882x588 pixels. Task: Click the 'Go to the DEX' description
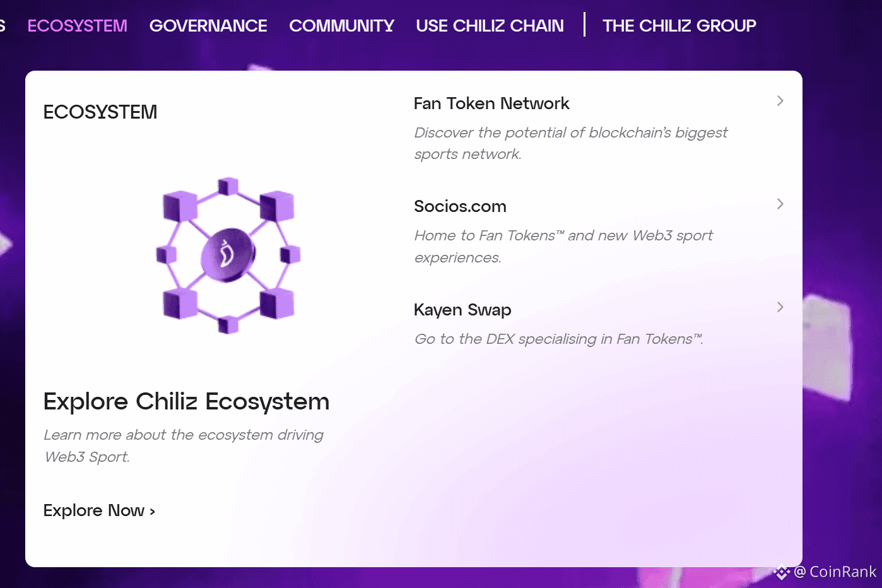coord(558,339)
